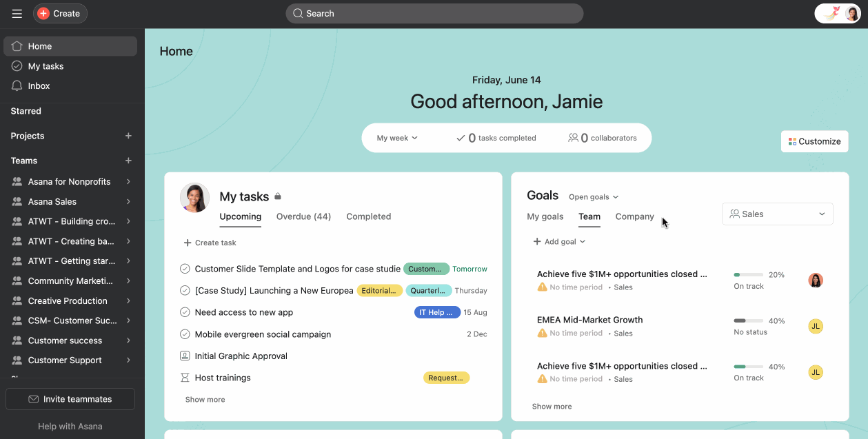
Task: Add a new team with plus icon
Action: pos(128,161)
